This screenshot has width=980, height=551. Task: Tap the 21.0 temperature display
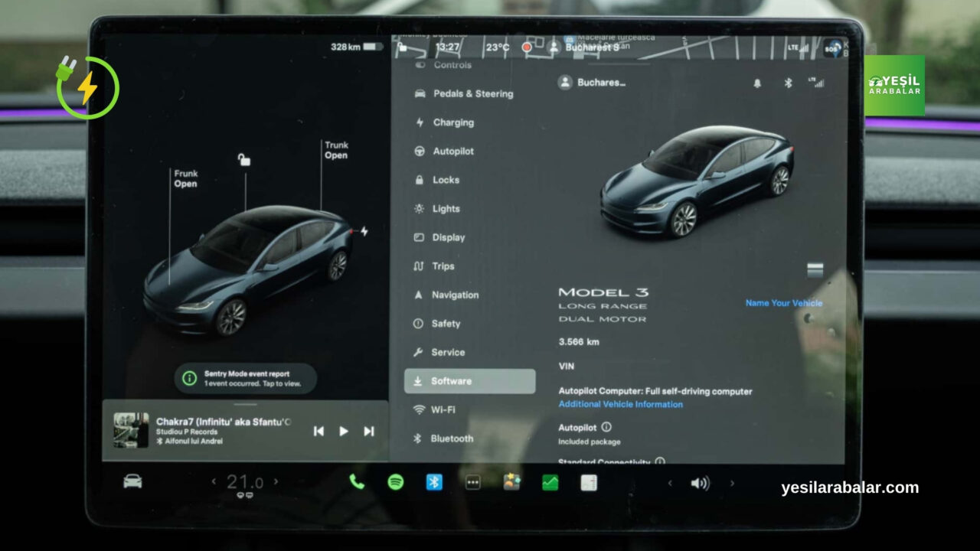[245, 482]
